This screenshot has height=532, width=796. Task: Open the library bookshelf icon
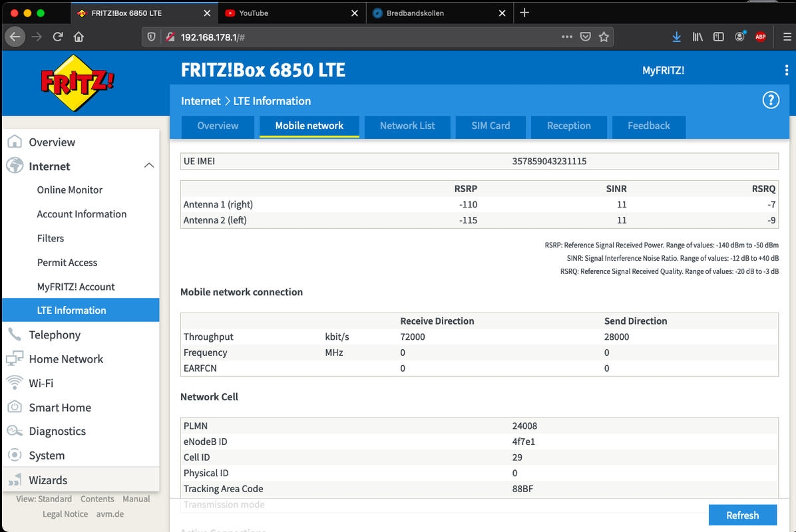(x=697, y=37)
